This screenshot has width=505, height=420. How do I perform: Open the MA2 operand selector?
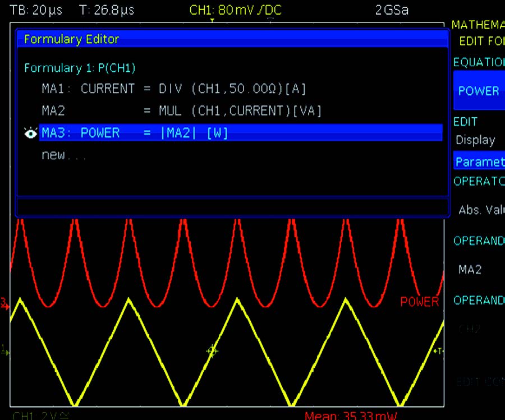click(x=470, y=270)
